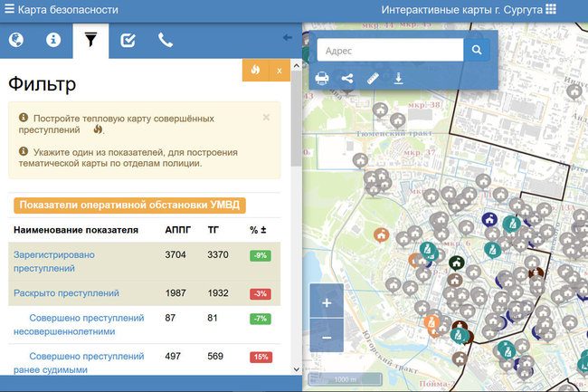Share the map
Viewport: 588px width, 392px height.
347,79
